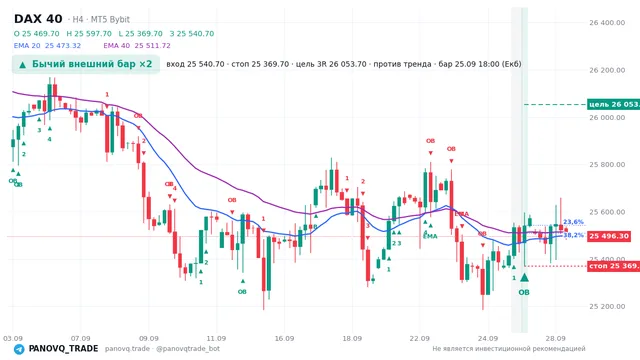Click the large green arrow under the signal bar
This screenshot has height=360, width=640.
[x=524, y=278]
